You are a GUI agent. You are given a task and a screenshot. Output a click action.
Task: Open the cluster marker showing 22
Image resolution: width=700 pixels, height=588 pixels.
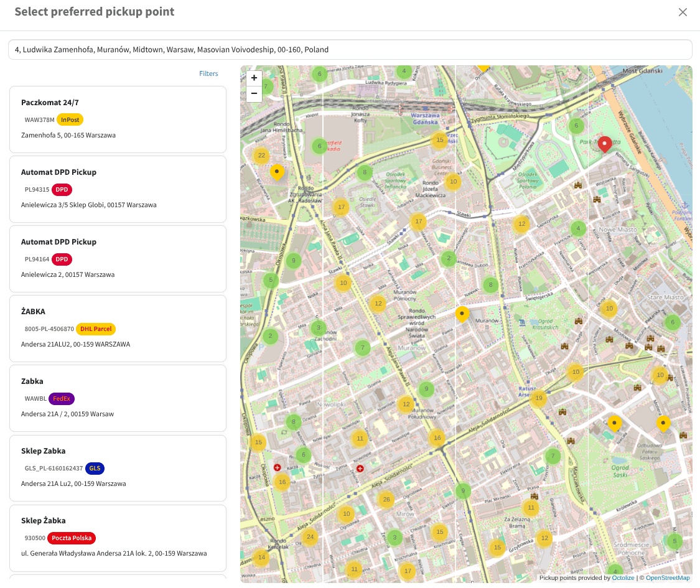[261, 156]
